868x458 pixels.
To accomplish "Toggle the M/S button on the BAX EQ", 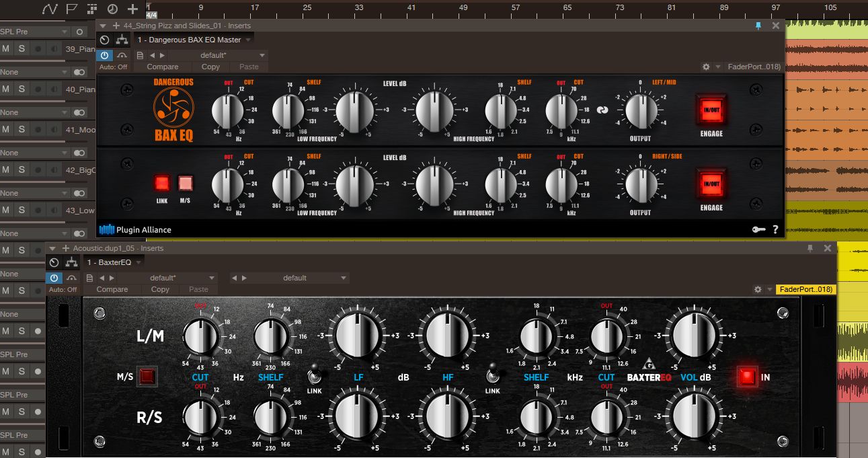I will [185, 183].
